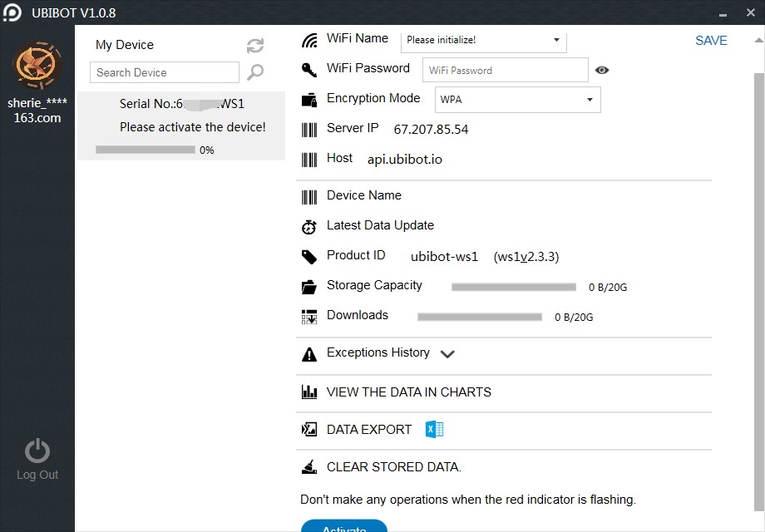Image resolution: width=765 pixels, height=532 pixels.
Task: Click the device activation progress bar
Action: coord(146,150)
